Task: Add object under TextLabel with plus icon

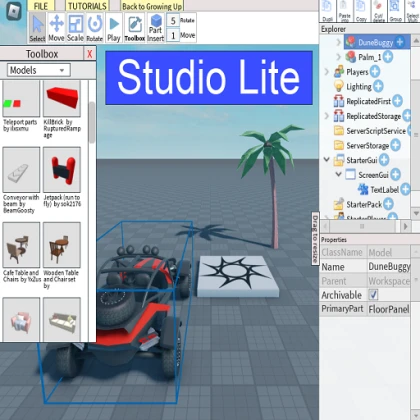Action: (405, 189)
